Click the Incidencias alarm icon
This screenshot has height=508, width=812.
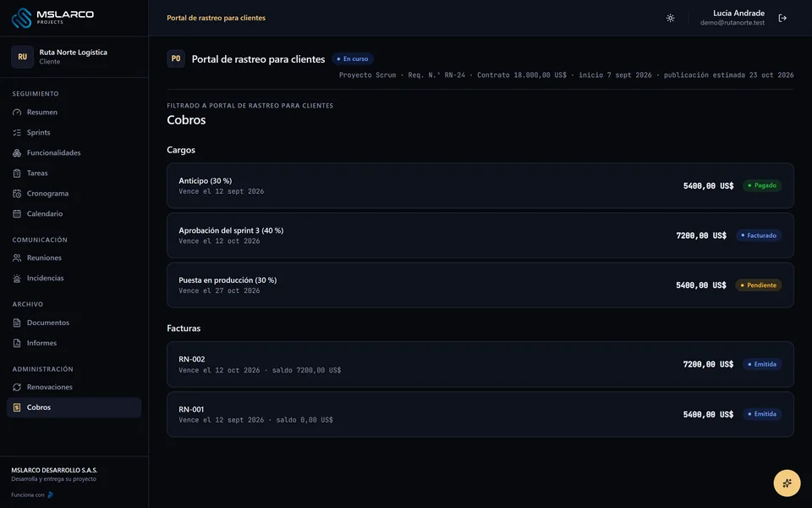(17, 279)
